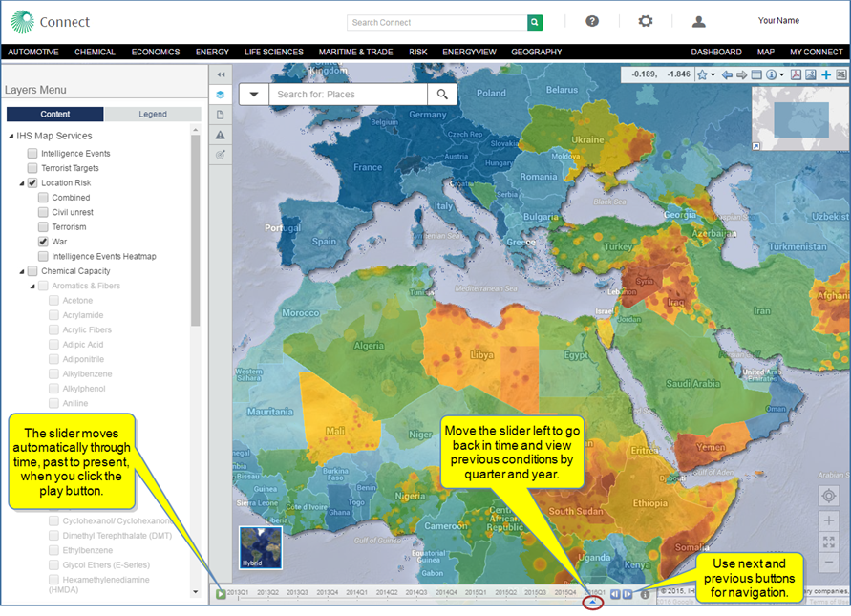Click the full extent arrows button on map
The height and width of the screenshot is (616, 851).
pyautogui.click(x=829, y=542)
